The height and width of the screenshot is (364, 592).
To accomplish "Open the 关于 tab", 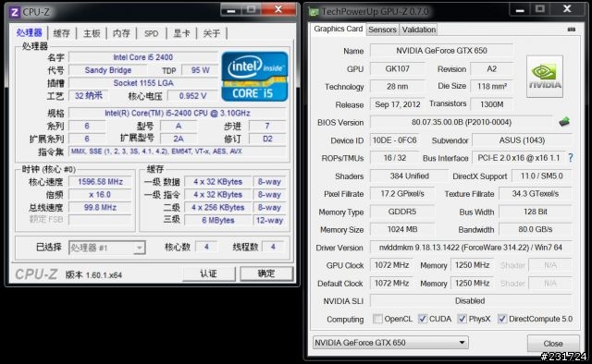I will (x=212, y=33).
